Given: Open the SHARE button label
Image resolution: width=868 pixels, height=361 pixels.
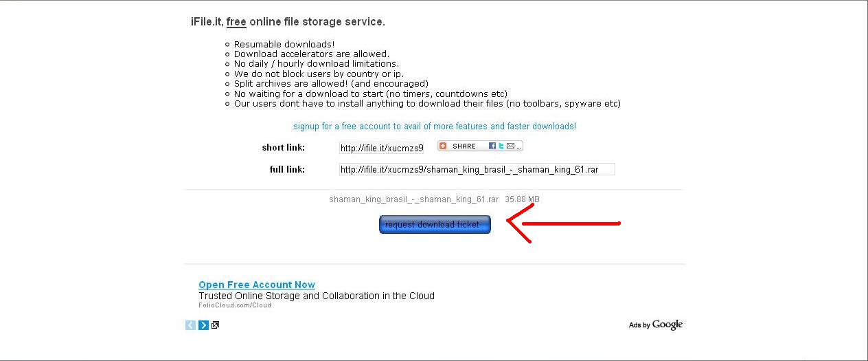Looking at the screenshot, I should (464, 146).
